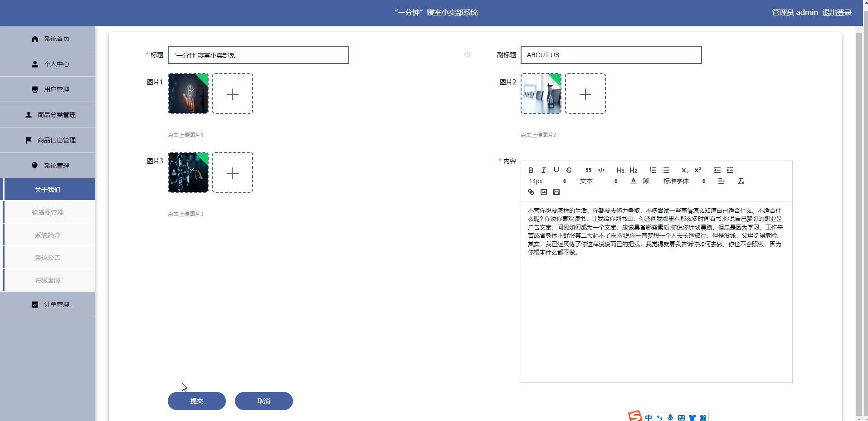
Task: Expand 订单管理 in the sidebar
Action: pyautogui.click(x=48, y=304)
